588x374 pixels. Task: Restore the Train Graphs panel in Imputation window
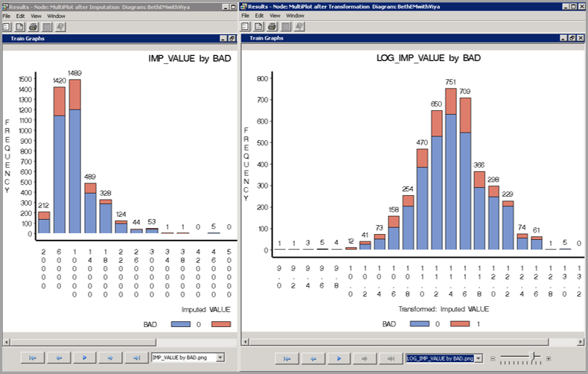point(231,38)
